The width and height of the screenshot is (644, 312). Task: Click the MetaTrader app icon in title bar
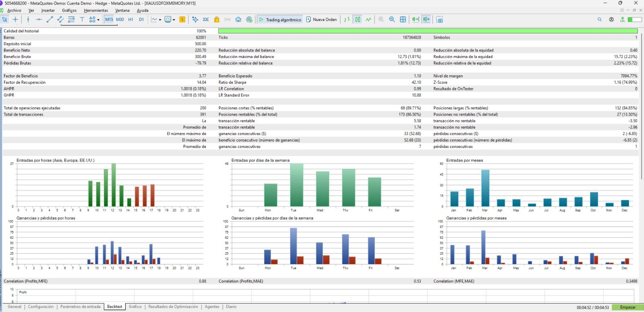[x=2, y=3]
